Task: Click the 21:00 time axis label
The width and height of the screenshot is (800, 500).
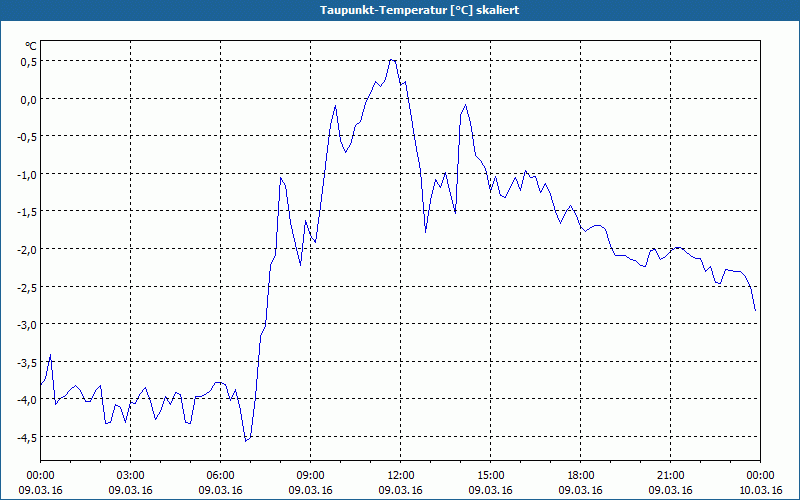Action: coord(670,476)
